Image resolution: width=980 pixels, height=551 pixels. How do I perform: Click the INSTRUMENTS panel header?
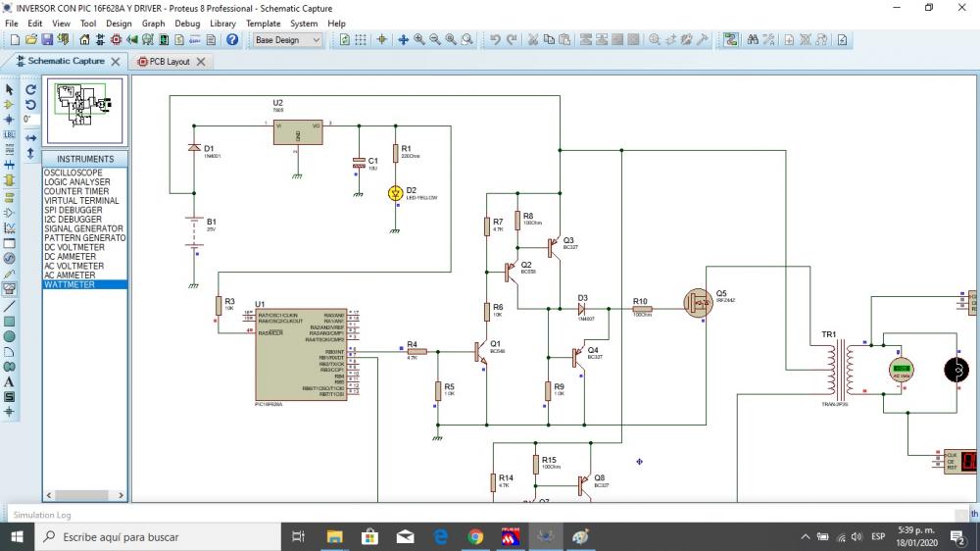coord(85,159)
